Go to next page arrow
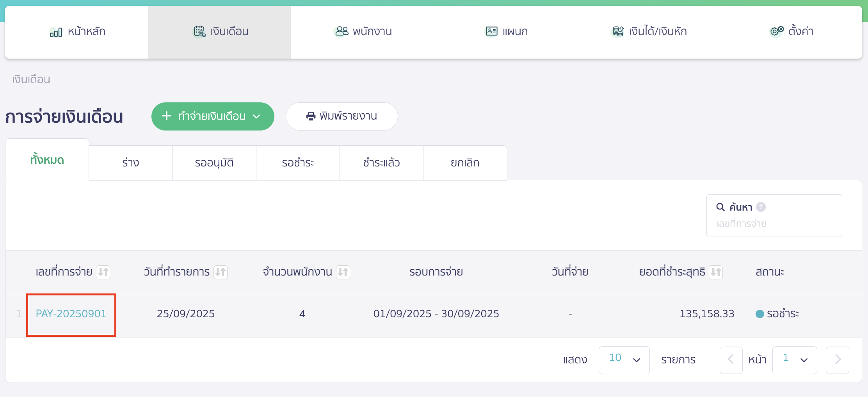 pos(837,360)
